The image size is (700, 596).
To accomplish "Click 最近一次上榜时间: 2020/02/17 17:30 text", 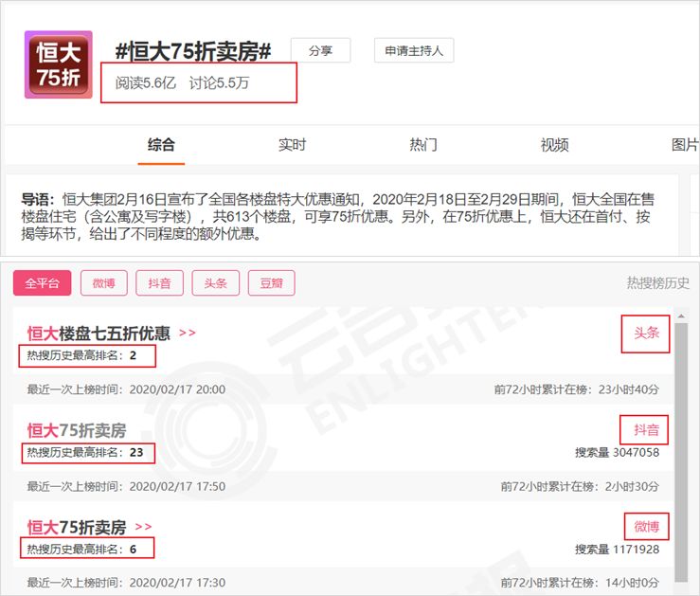I will tap(126, 583).
